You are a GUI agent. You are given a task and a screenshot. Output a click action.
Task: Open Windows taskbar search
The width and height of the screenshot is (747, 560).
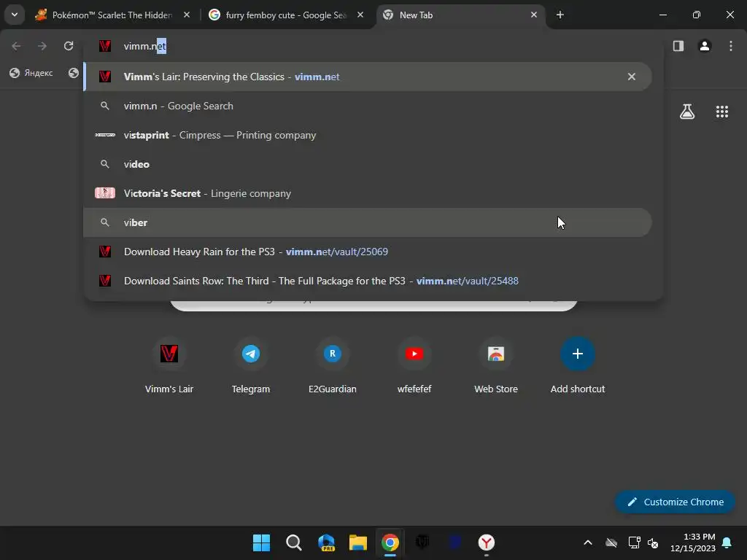pyautogui.click(x=293, y=542)
